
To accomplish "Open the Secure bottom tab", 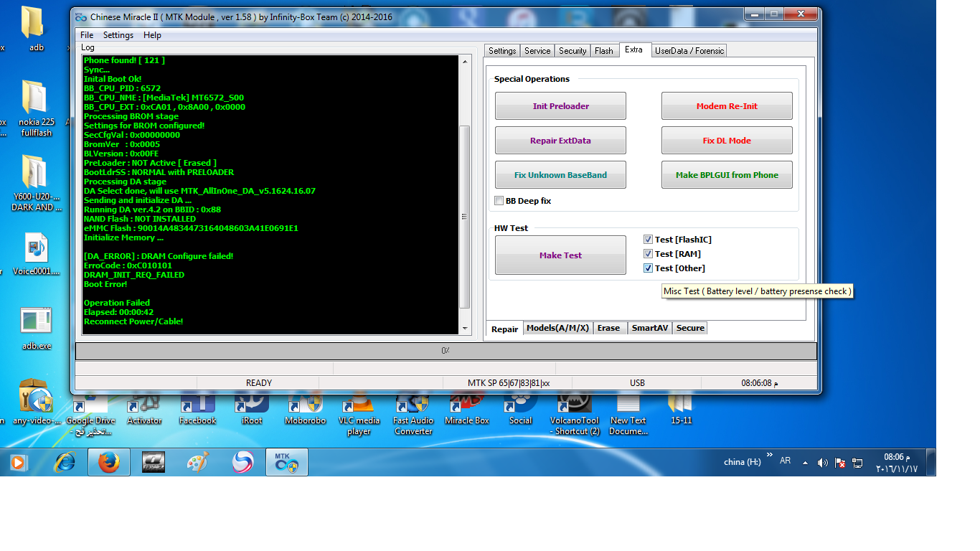I will 690,328.
